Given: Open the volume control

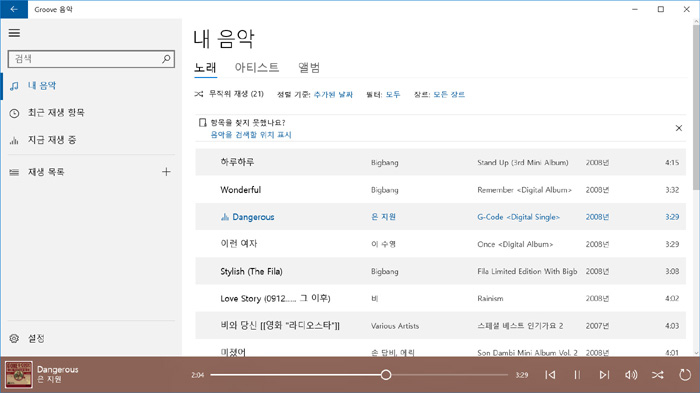Looking at the screenshot, I should [x=631, y=375].
